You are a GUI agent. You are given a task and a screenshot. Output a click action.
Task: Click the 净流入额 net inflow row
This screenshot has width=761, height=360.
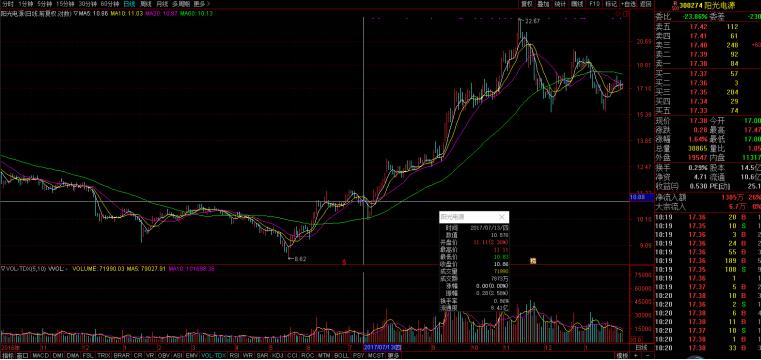(x=708, y=197)
